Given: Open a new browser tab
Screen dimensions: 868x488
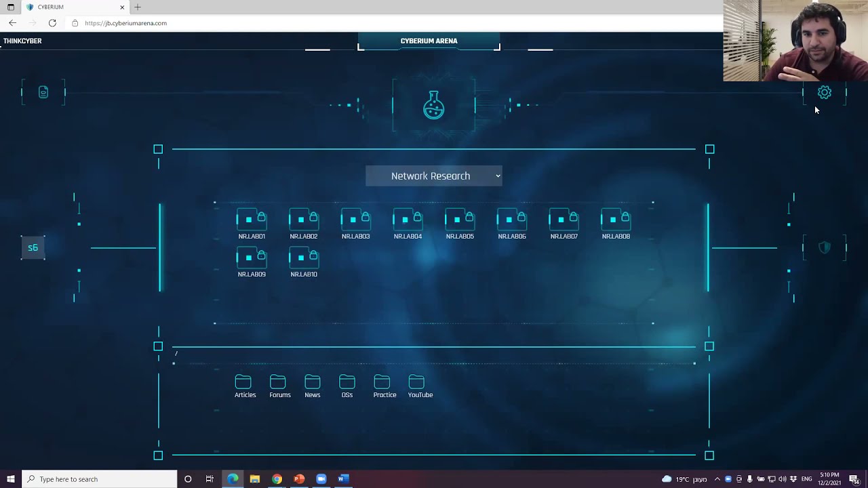Looking at the screenshot, I should click(138, 7).
